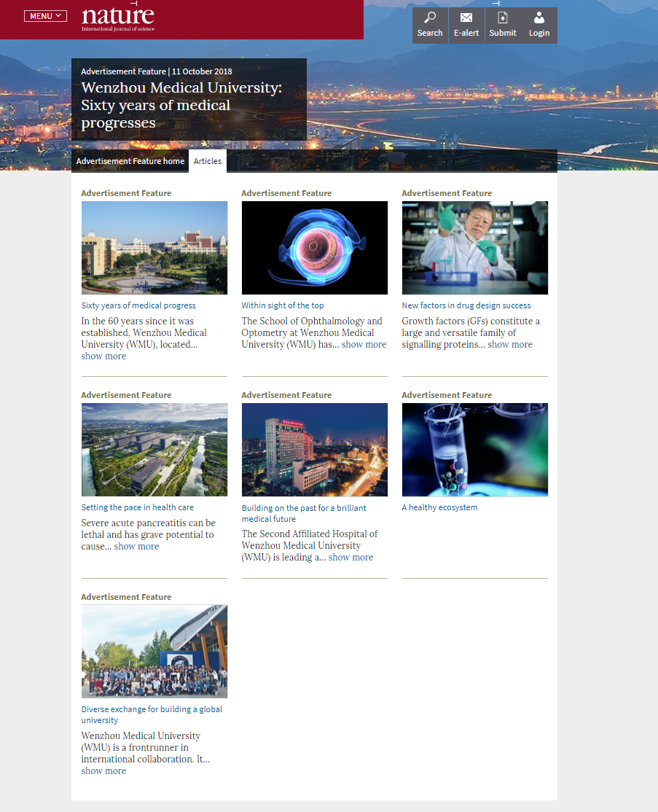Expand the MENU dropdown
The width and height of the screenshot is (658, 812).
click(45, 16)
